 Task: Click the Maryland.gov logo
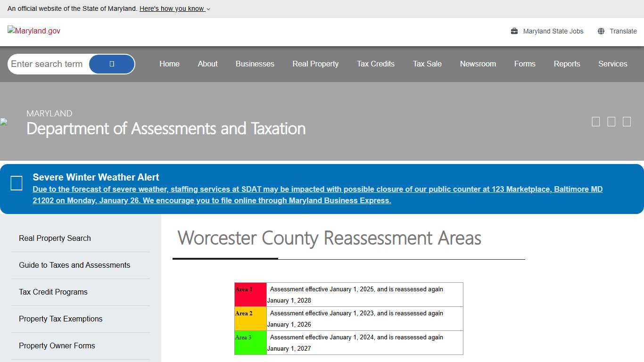tap(33, 31)
